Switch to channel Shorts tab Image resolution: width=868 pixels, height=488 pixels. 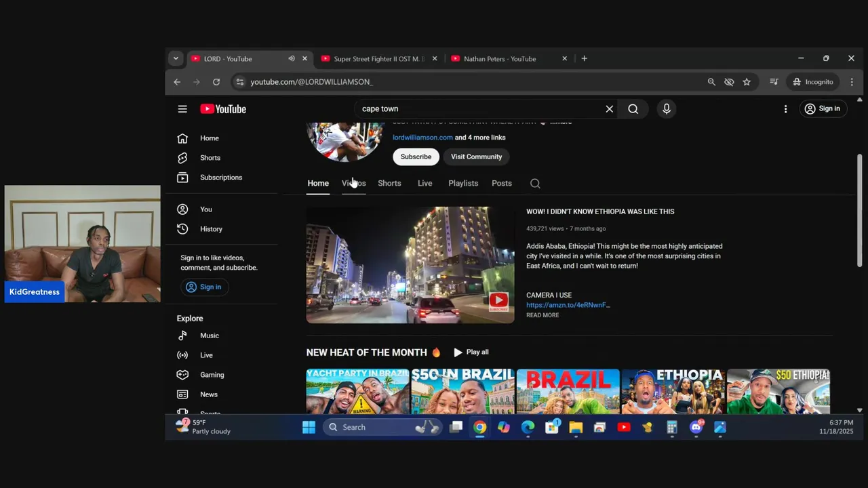click(389, 183)
